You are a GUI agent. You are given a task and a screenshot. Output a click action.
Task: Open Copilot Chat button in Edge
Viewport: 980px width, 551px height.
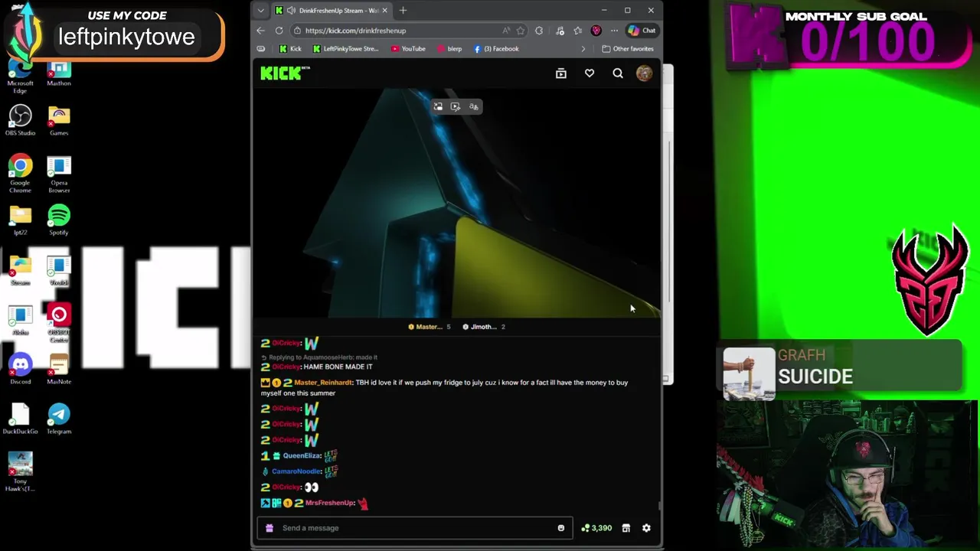pyautogui.click(x=642, y=31)
